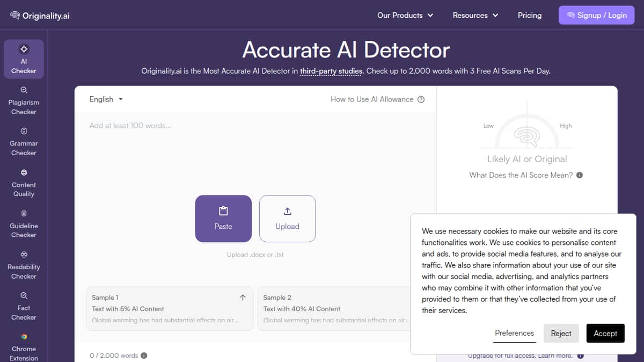Open the Guideline Checker sidebar icon
The width and height of the screenshot is (644, 362).
tap(24, 213)
